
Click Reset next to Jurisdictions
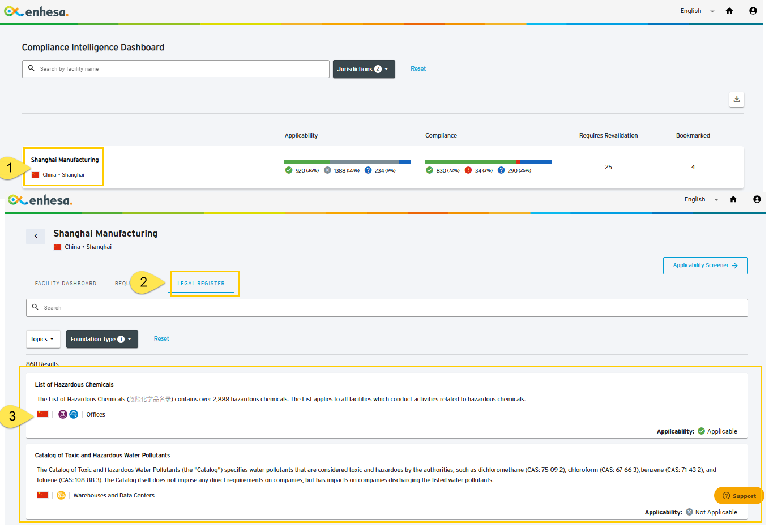click(x=418, y=69)
